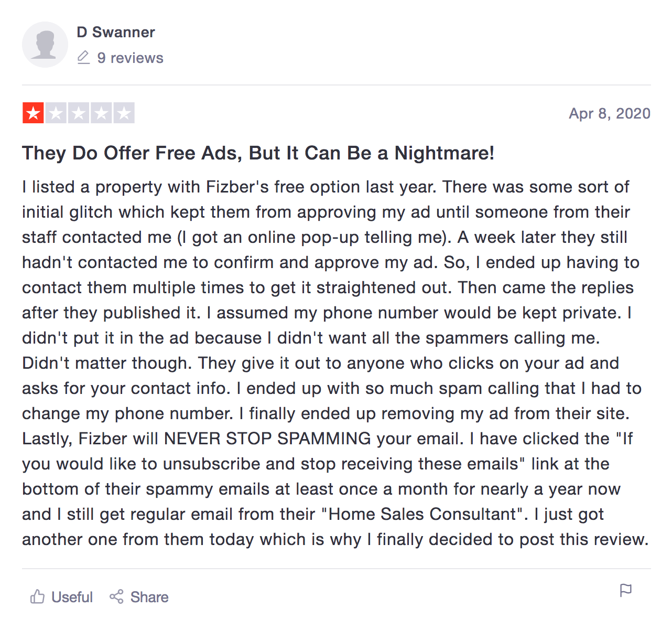The height and width of the screenshot is (619, 672).
Task: Share this review via Share label
Action: [149, 597]
